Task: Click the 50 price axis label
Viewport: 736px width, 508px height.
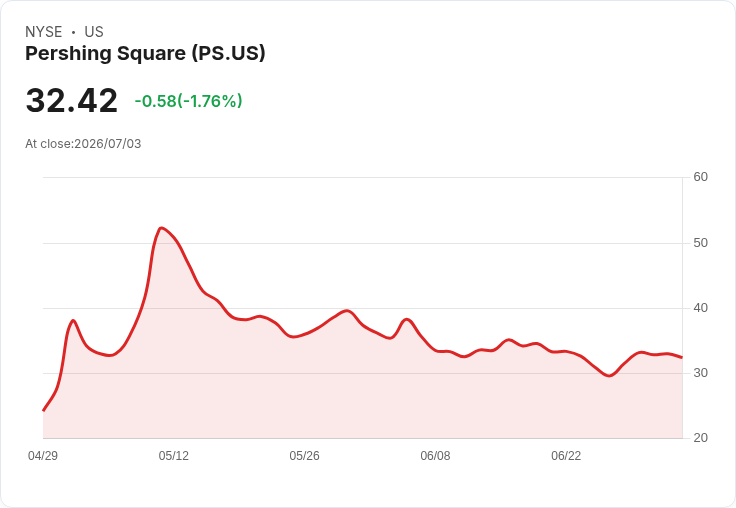Action: (700, 243)
